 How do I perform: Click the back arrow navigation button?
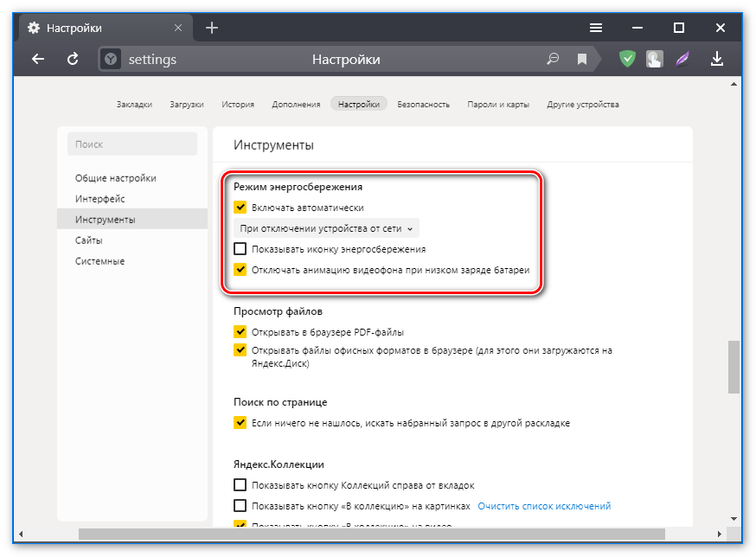pyautogui.click(x=37, y=60)
